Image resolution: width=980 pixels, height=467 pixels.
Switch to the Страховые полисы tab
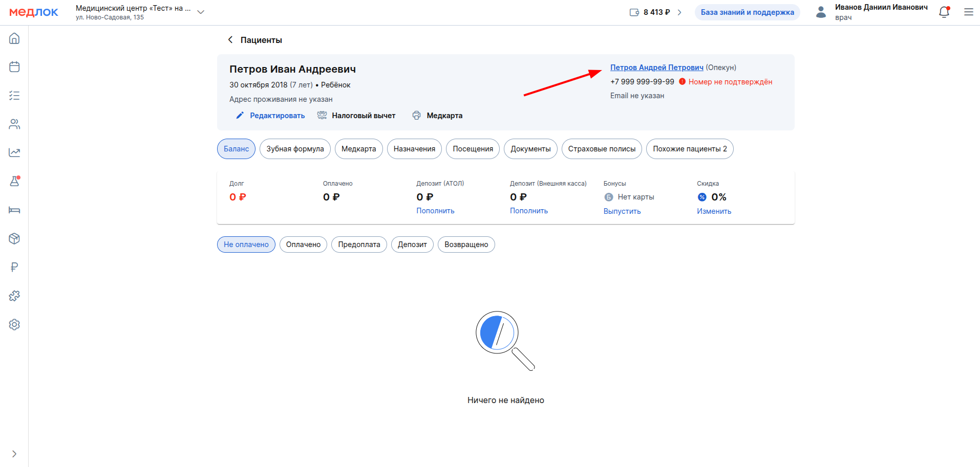tap(602, 149)
